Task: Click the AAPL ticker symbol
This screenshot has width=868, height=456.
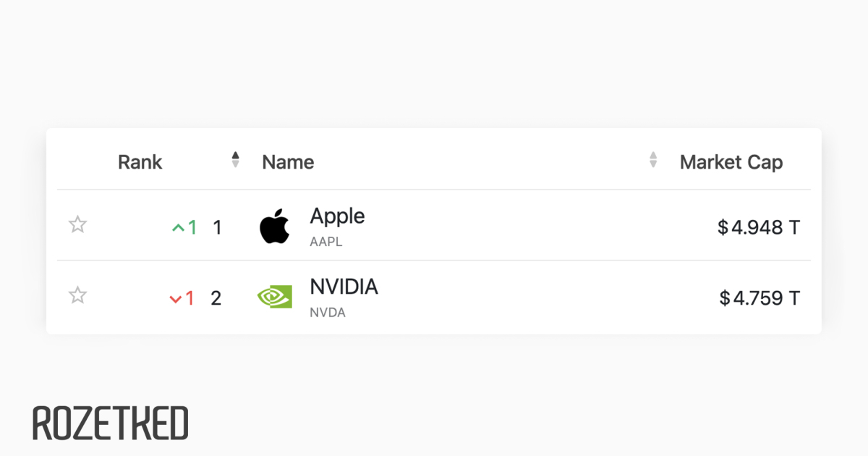Action: click(326, 242)
